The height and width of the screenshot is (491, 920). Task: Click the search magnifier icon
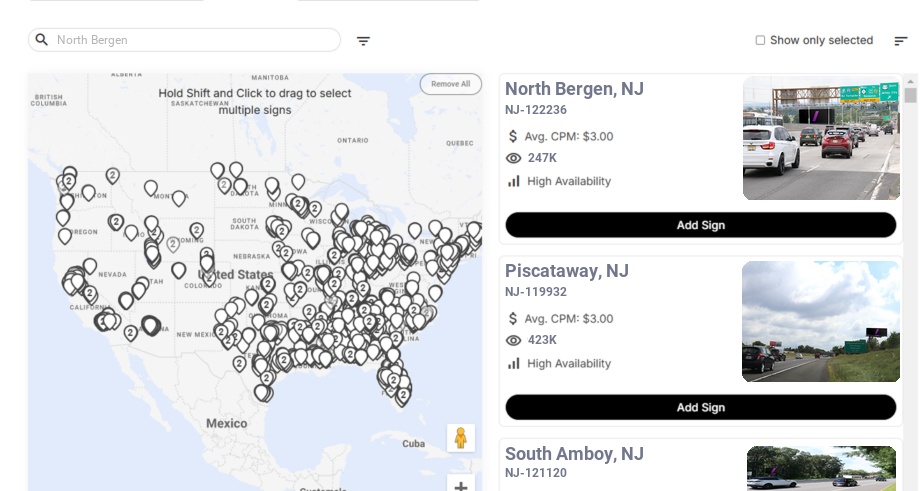pos(42,40)
